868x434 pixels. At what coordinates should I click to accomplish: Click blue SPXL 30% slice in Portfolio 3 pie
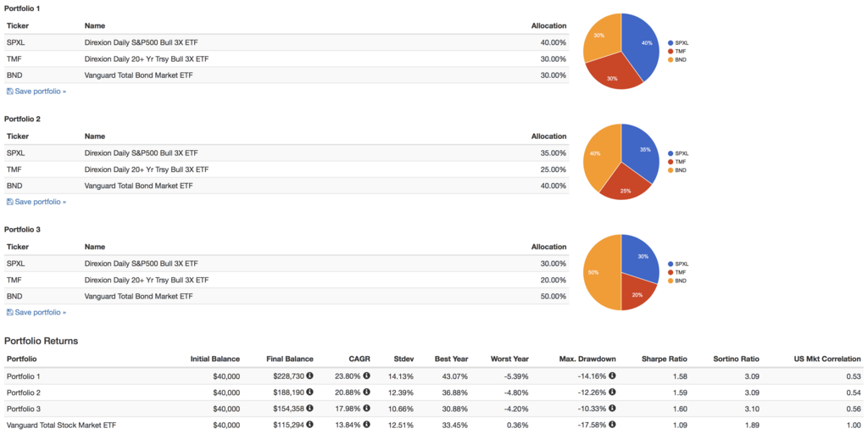tap(641, 258)
